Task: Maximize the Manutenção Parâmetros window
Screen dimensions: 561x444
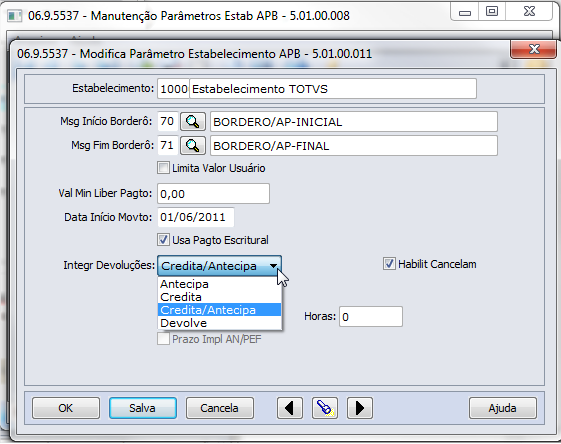Action: [492, 11]
